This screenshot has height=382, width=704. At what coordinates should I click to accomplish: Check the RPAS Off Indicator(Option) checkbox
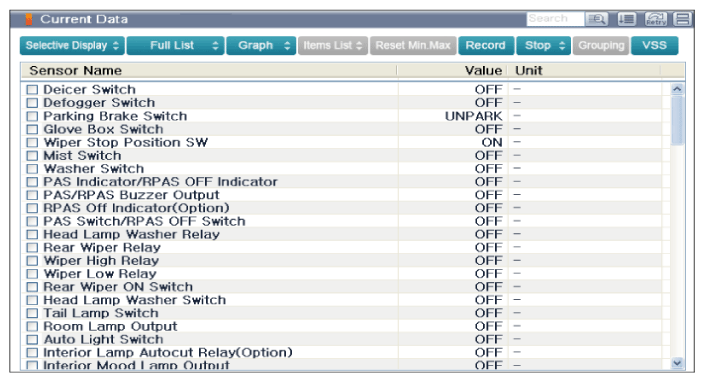[32, 208]
